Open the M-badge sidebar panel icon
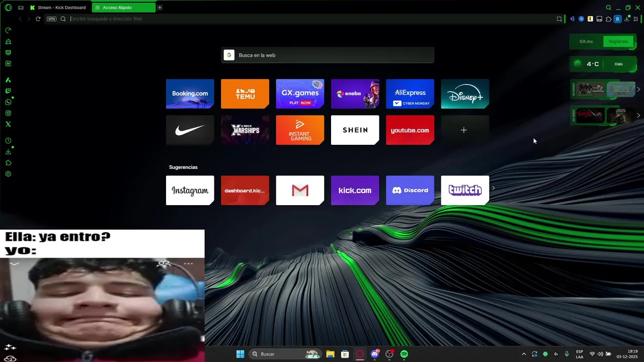644x362 pixels. point(8,63)
